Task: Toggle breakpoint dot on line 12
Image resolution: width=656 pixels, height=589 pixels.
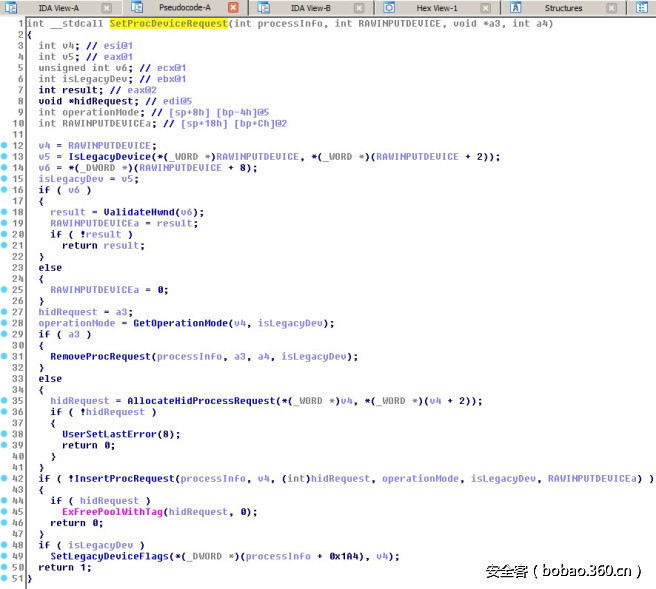Action: pos(4,145)
